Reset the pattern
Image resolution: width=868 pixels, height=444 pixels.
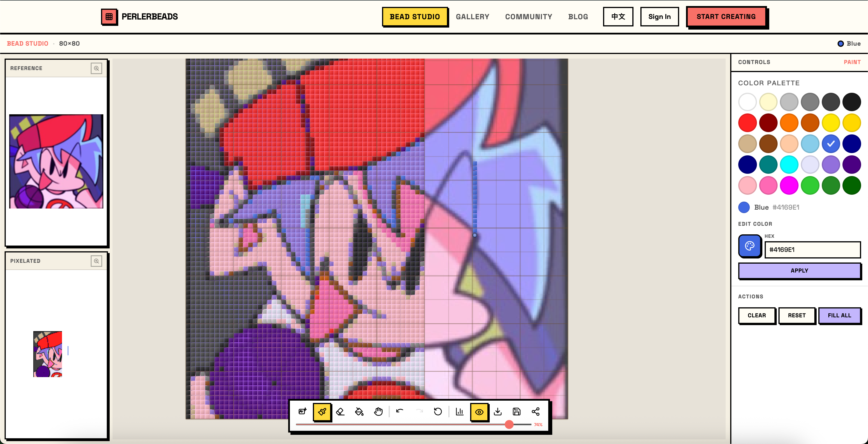pos(797,315)
